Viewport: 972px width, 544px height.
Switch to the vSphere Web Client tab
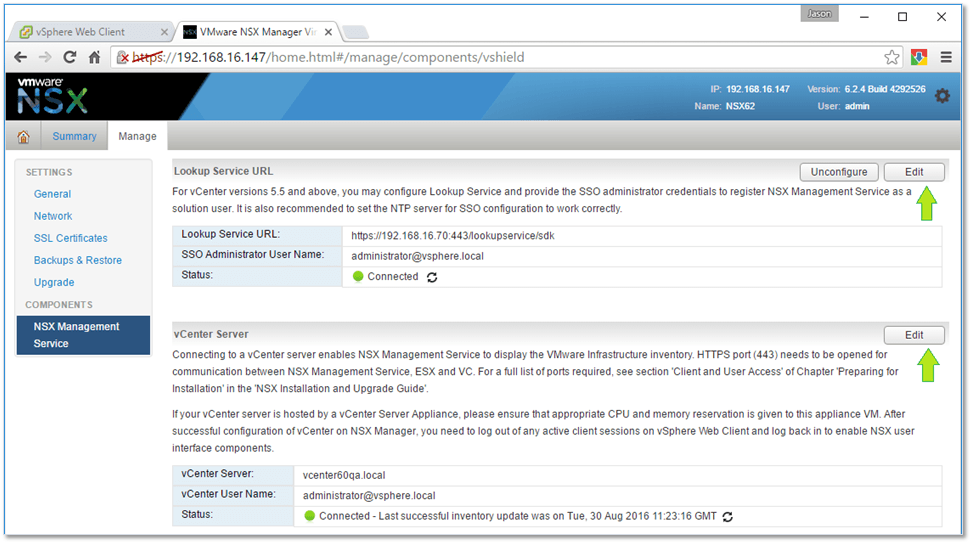point(90,32)
